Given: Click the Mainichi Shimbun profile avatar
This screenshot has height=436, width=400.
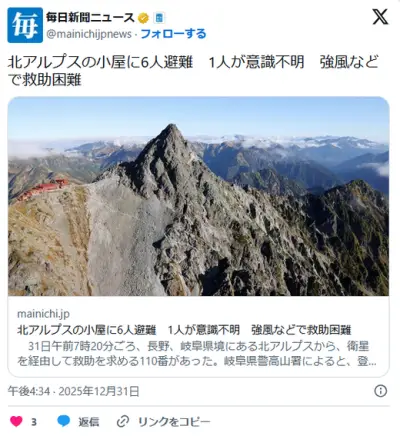Looking at the screenshot, I should pyautogui.click(x=25, y=25).
